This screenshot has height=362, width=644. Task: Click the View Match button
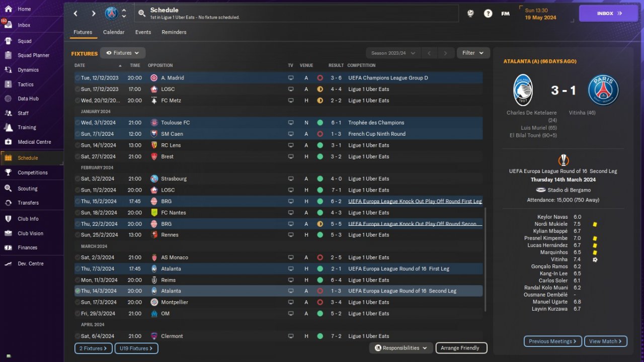[605, 341]
